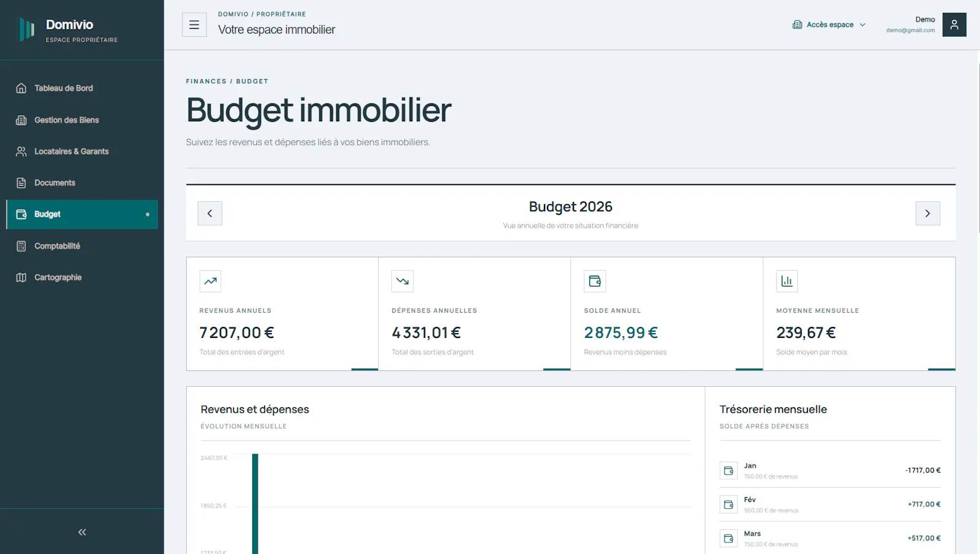Expand the Accès espace dropdown
This screenshot has height=554, width=980.
click(829, 24)
